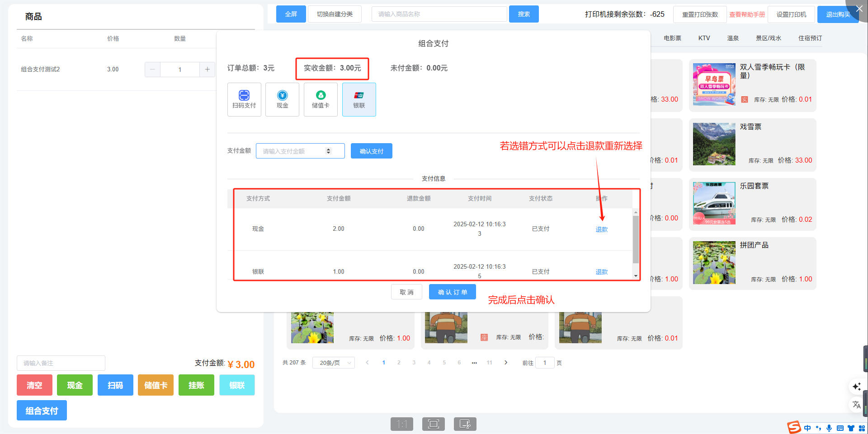Decrease quantity with the minus button
Image resolution: width=868 pixels, height=434 pixels.
coord(152,70)
